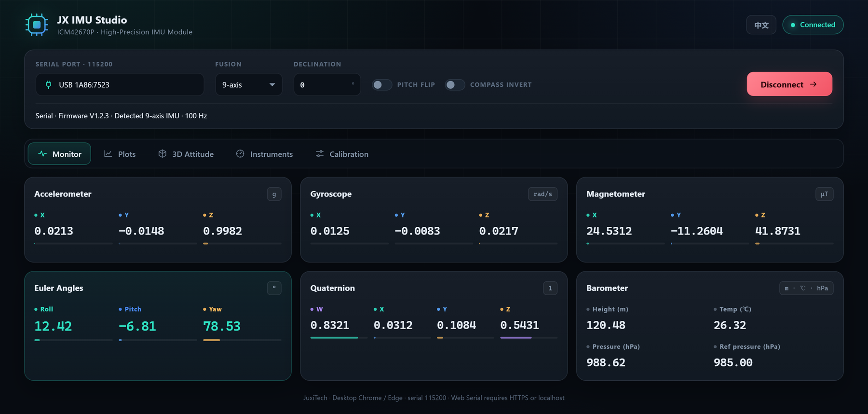Click the Declination input field
This screenshot has height=414, width=868.
pos(327,84)
